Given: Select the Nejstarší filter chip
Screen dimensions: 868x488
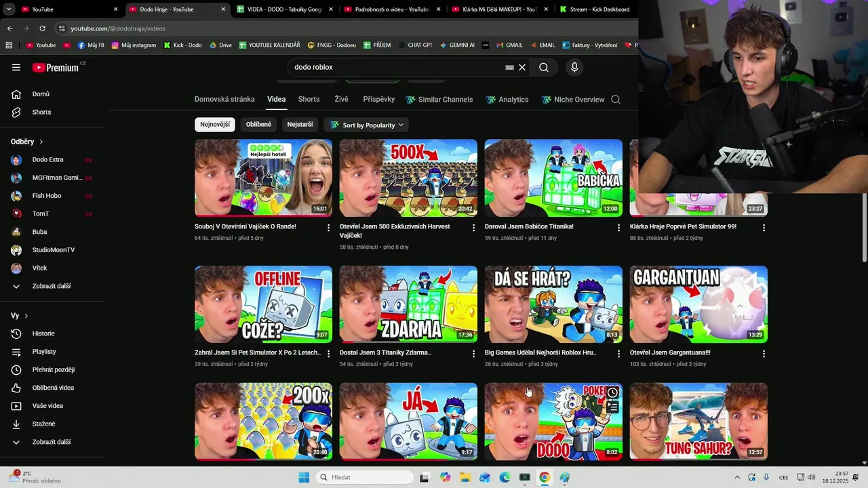Looking at the screenshot, I should [300, 125].
